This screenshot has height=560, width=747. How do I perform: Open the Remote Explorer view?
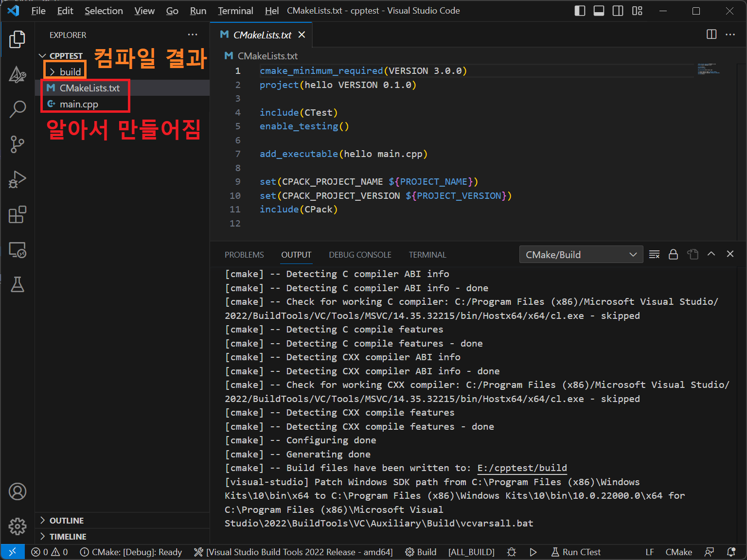tap(18, 250)
